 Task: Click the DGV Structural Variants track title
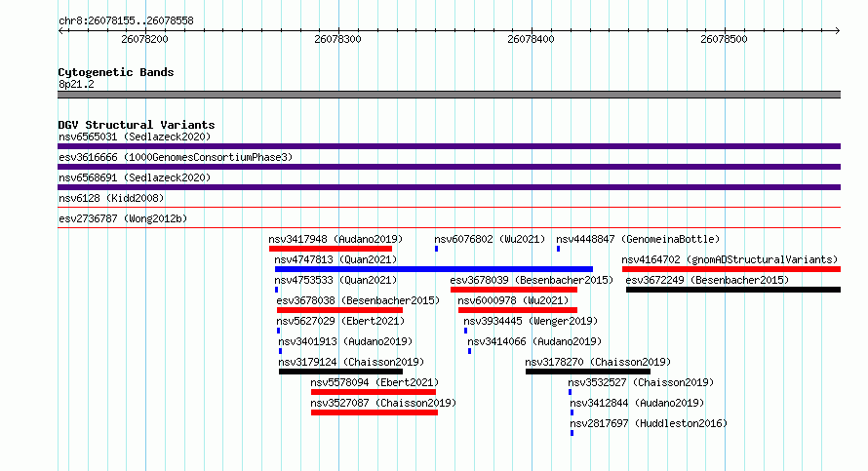tap(137, 125)
